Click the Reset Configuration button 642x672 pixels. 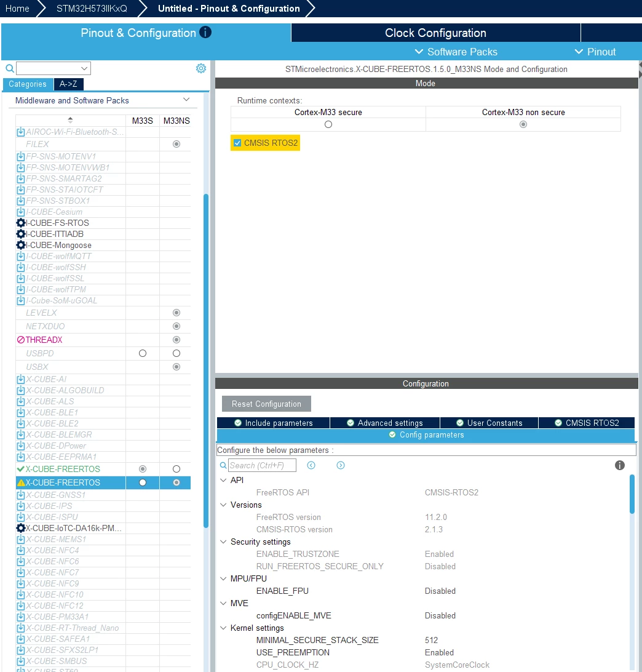(x=266, y=404)
